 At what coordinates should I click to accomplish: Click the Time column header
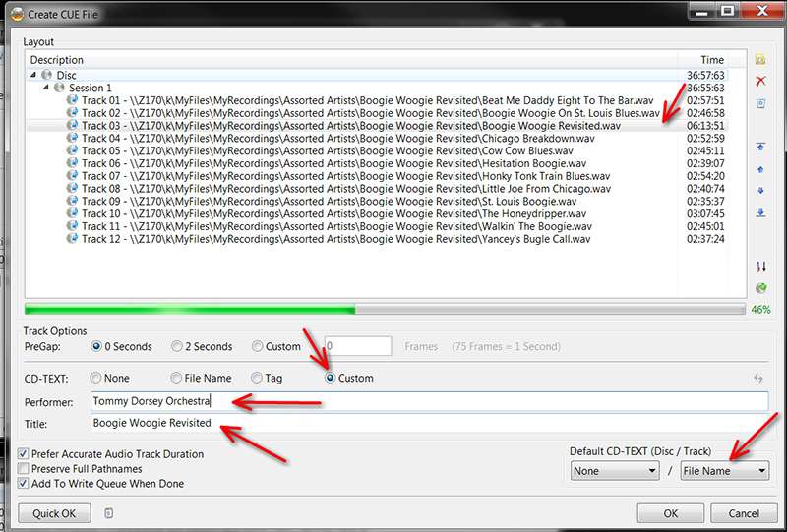coord(703,60)
